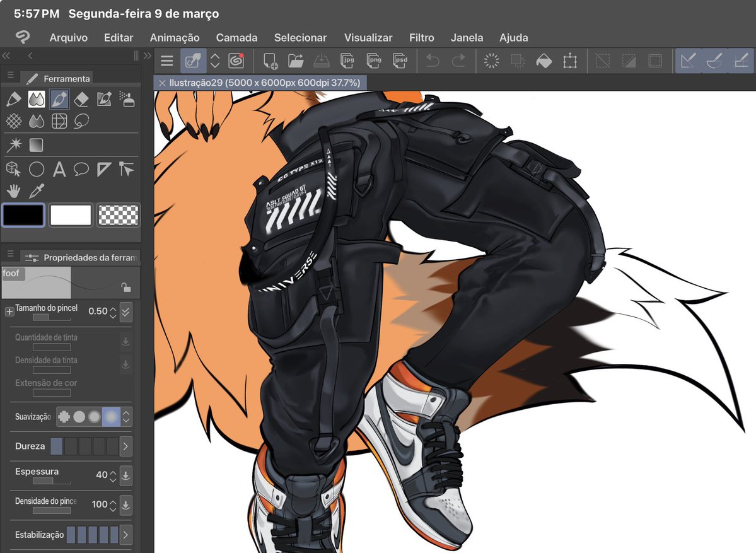Image resolution: width=756 pixels, height=553 pixels.
Task: Select the Liquify mesh tool
Action: 59,121
